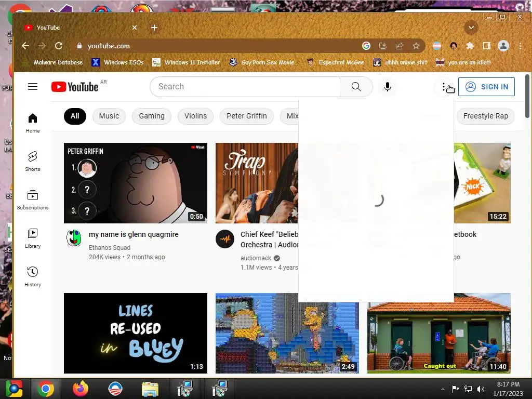Play the 11:40 Caught out video thumbnail
The image size is (532, 399).
tap(438, 333)
